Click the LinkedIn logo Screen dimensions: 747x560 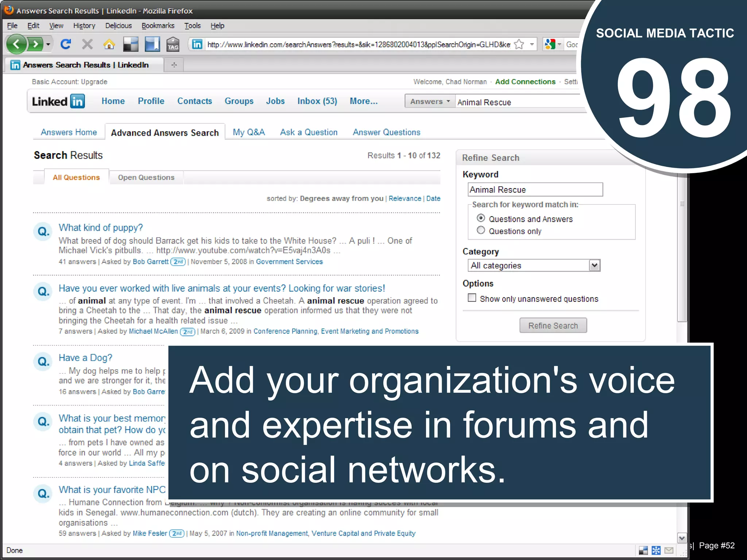click(x=58, y=101)
